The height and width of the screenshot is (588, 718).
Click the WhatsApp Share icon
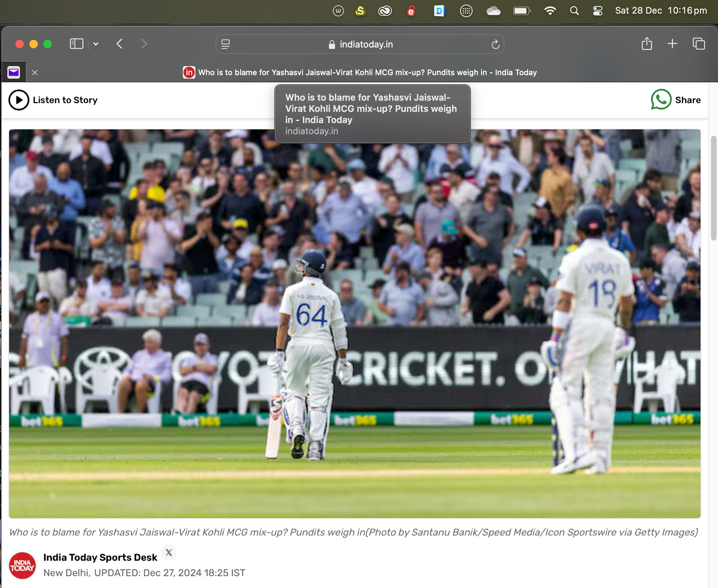[661, 100]
